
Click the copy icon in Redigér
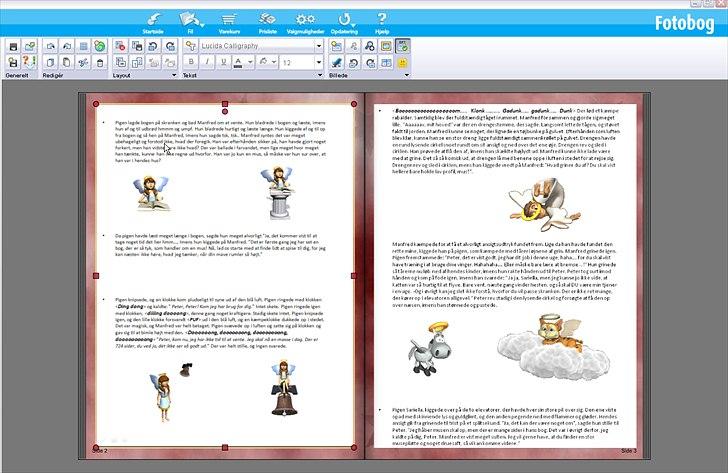(51, 62)
